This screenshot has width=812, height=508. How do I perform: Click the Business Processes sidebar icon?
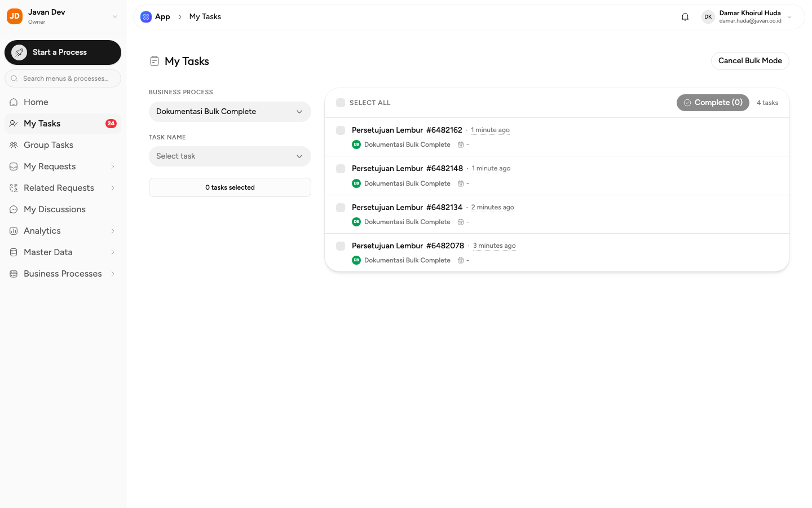coord(14,274)
